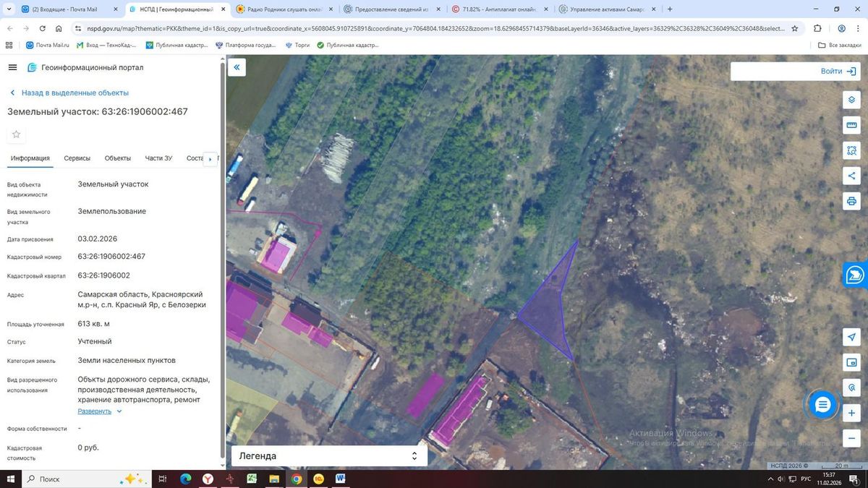Open the Все закладки bookmarks folder
Screen dimensions: 868x488
(x=839, y=45)
